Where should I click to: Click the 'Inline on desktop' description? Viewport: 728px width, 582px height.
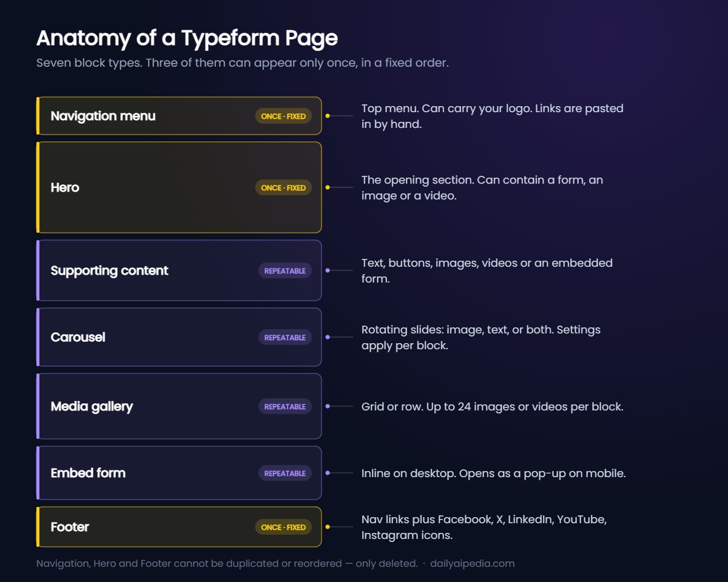point(494,473)
